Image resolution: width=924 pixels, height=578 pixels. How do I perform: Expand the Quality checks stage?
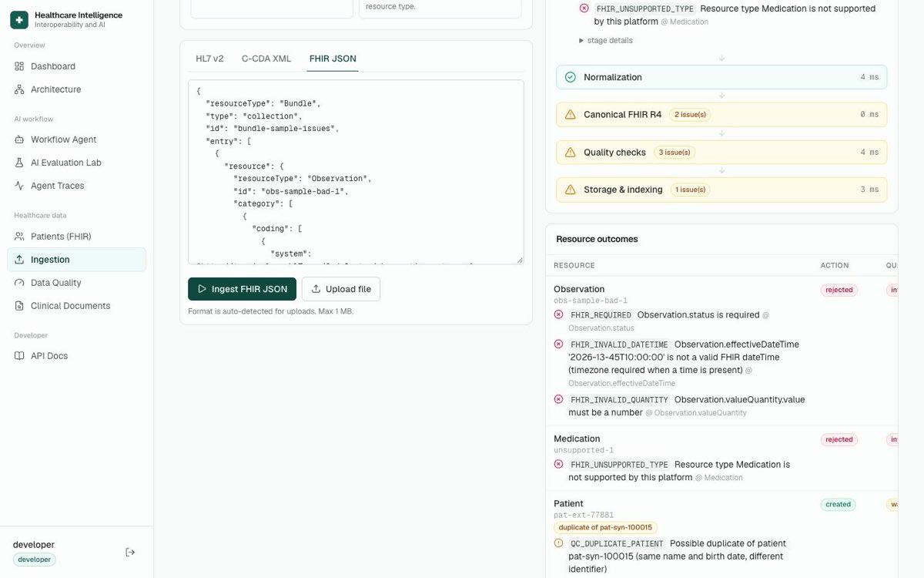coord(721,153)
